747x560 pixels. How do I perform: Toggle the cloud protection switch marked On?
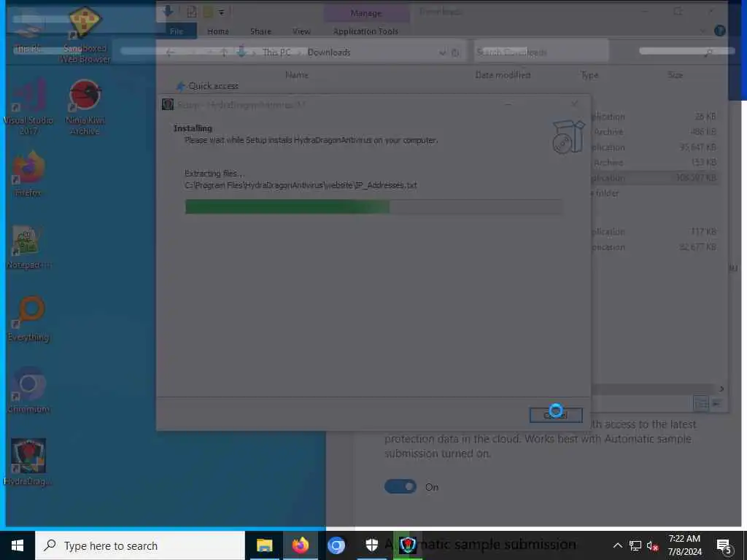click(x=400, y=486)
